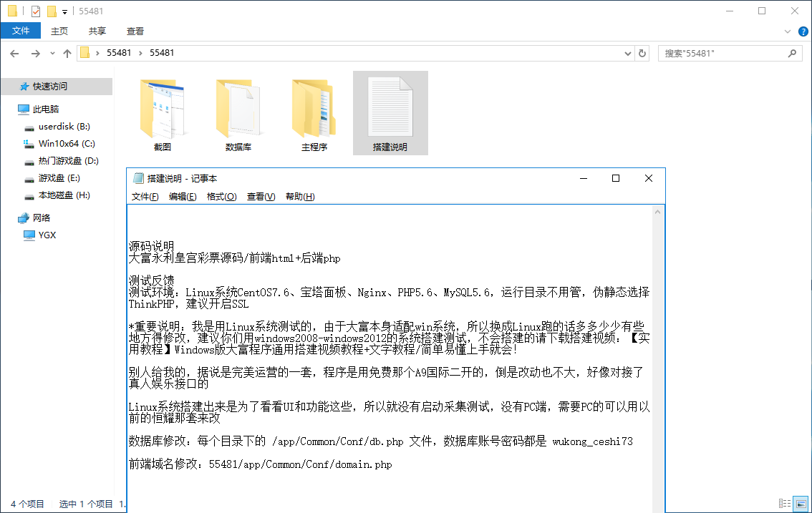Expand the recent locations dropdown
Viewport: 812px width, 513px height.
[x=52, y=53]
